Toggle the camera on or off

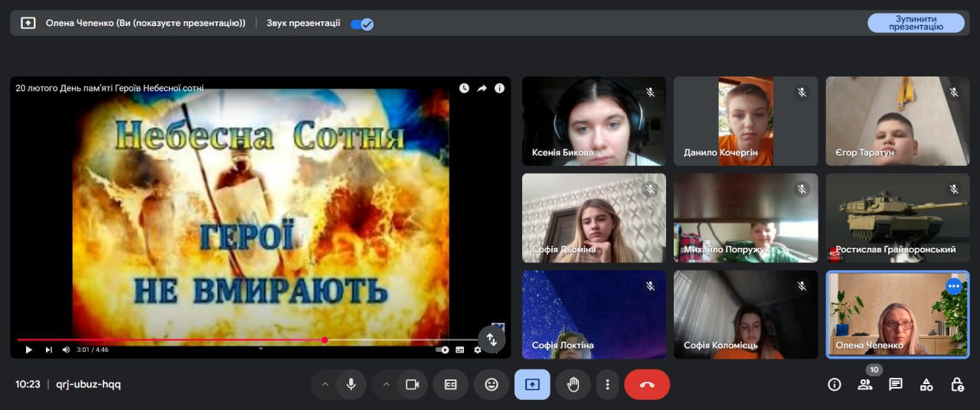[x=413, y=385]
